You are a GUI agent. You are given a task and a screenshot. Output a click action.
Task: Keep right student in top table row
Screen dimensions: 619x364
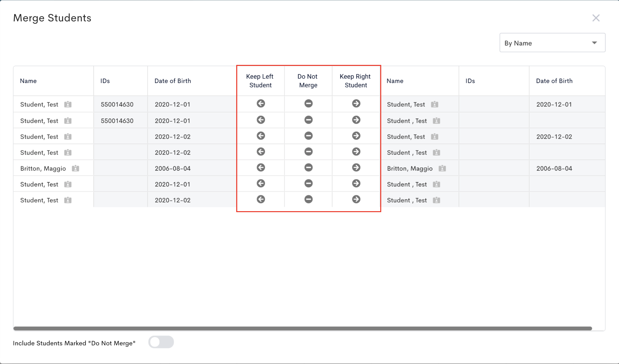click(356, 103)
